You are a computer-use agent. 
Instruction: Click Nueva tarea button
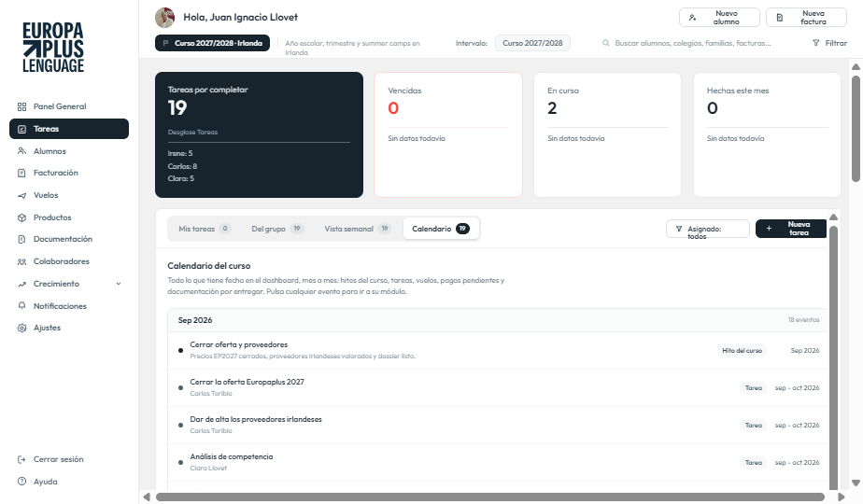click(791, 229)
